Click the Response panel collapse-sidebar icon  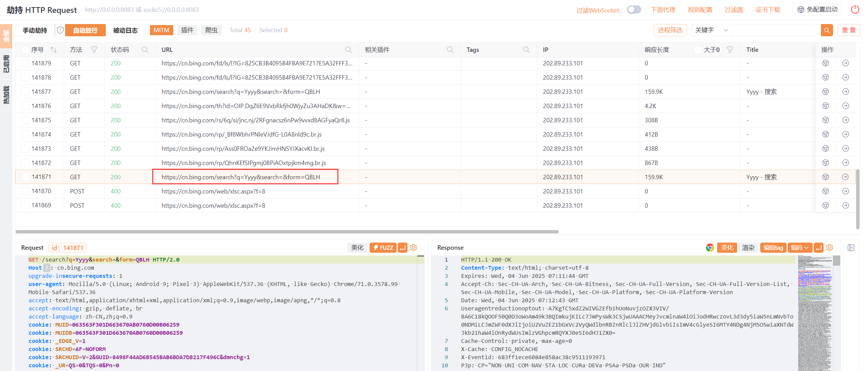[x=851, y=248]
